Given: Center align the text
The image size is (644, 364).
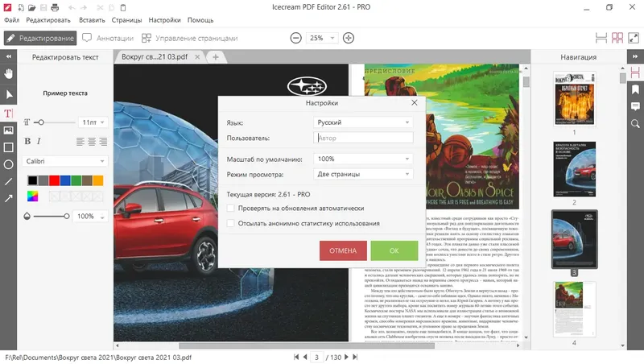Looking at the screenshot, I should tap(92, 142).
